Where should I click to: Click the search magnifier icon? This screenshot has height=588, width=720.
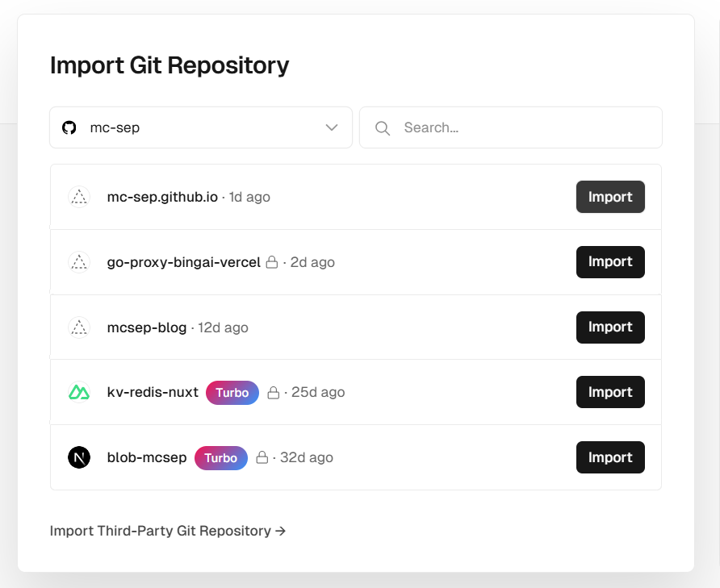383,128
